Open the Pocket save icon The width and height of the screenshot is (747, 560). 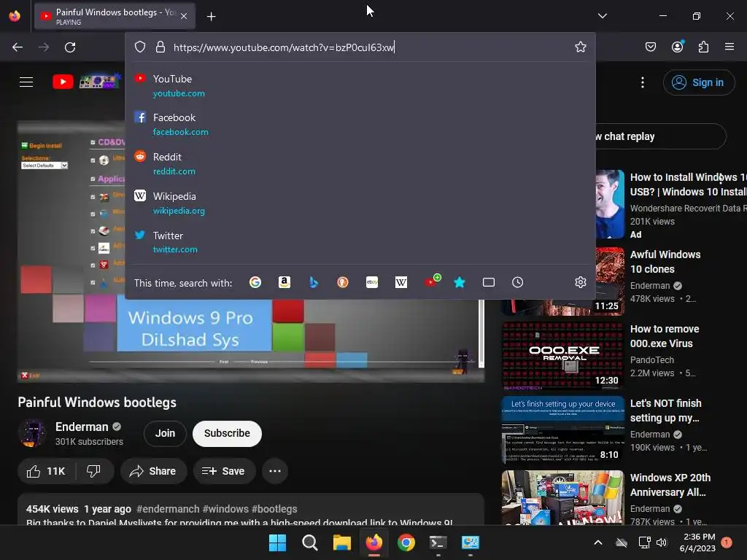pyautogui.click(x=650, y=47)
